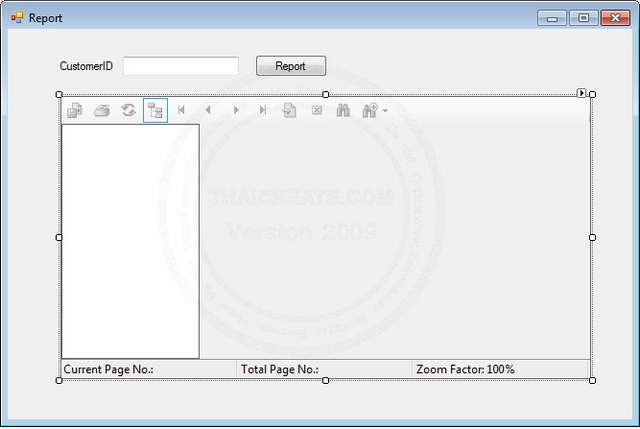The width and height of the screenshot is (640, 429).
Task: Toggle the group tree panel icon
Action: (156, 110)
